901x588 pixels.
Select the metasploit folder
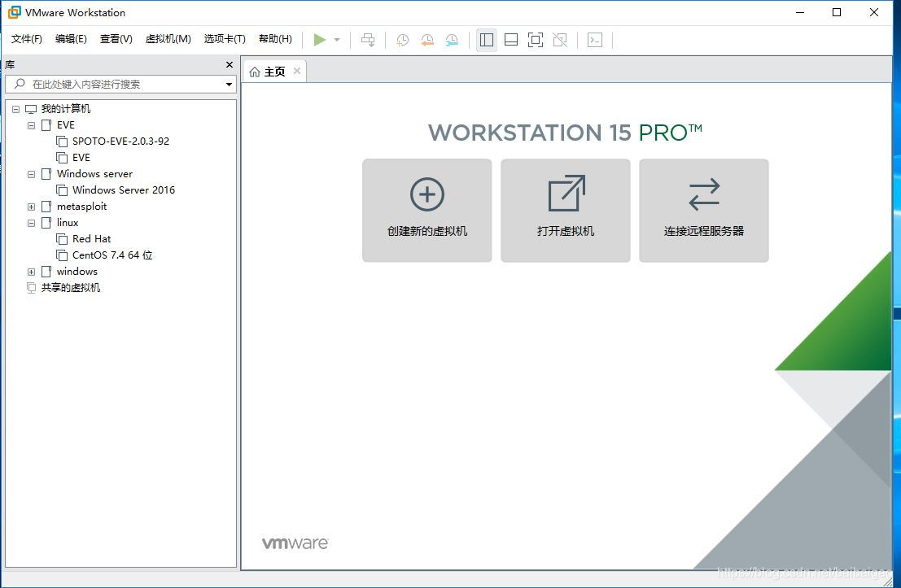(81, 206)
